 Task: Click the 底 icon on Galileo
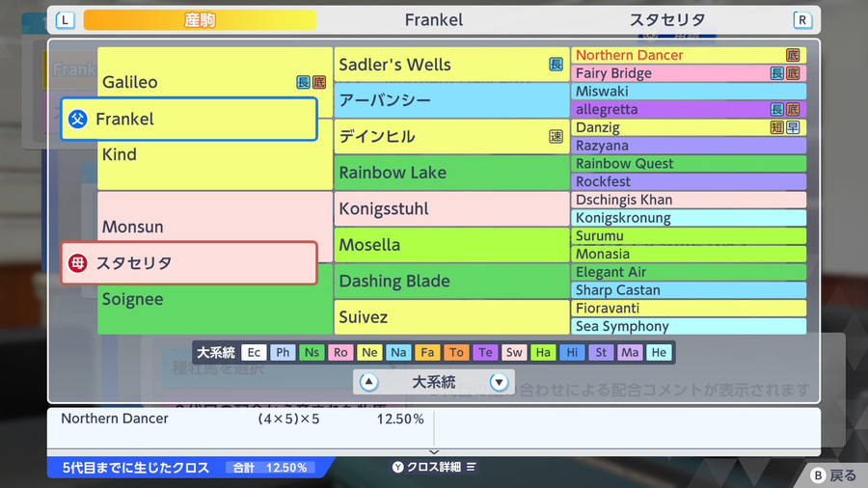(319, 82)
